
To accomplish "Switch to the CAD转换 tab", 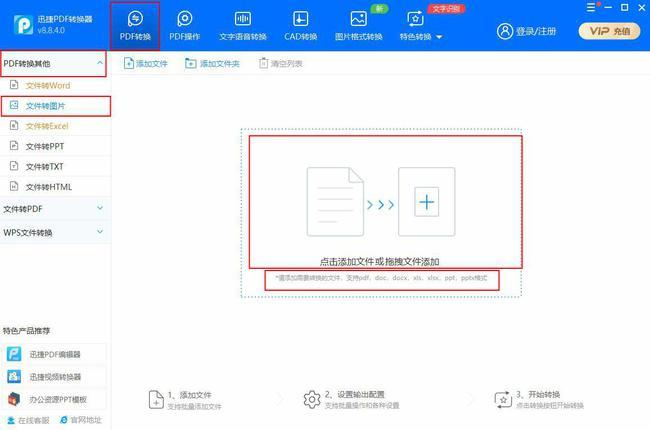I will point(301,26).
